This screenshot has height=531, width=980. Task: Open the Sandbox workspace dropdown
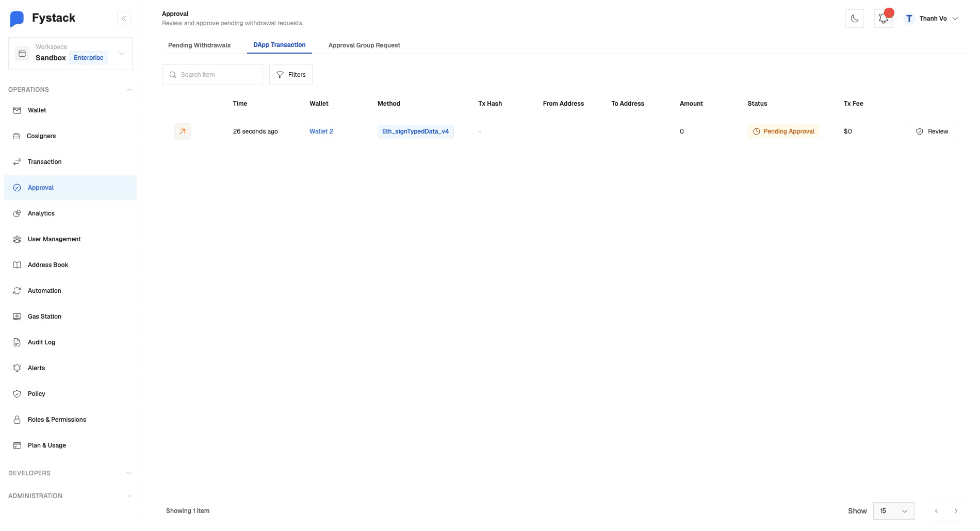pos(70,54)
